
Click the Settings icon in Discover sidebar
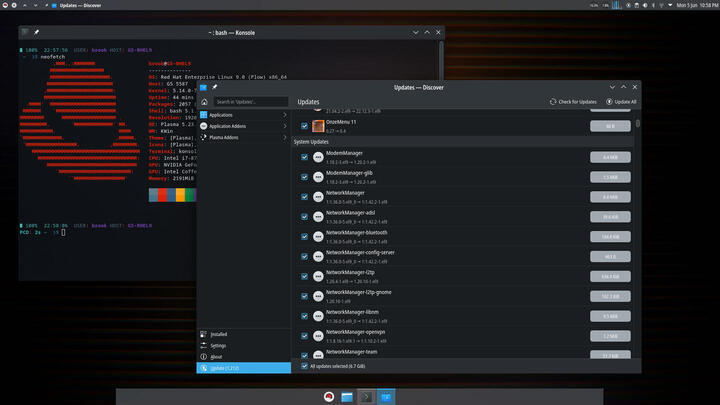203,345
